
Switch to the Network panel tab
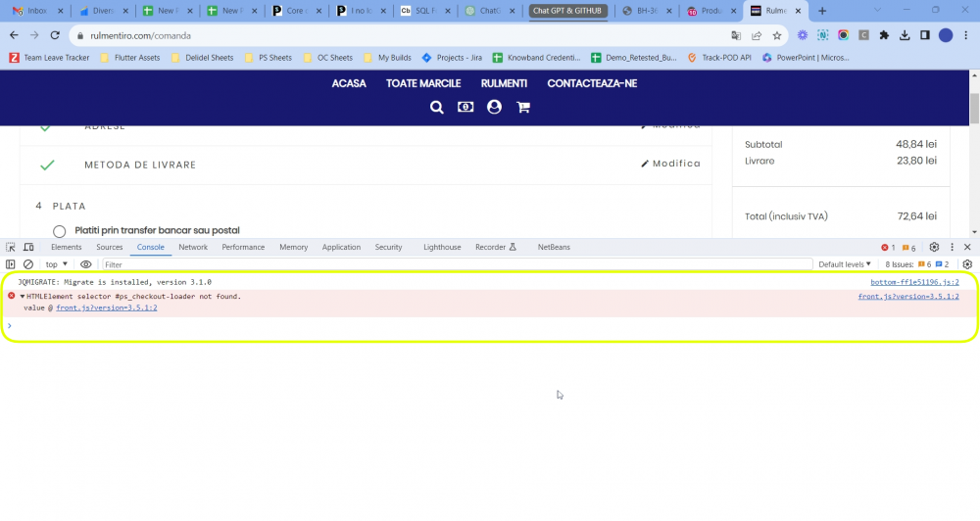coord(193,248)
